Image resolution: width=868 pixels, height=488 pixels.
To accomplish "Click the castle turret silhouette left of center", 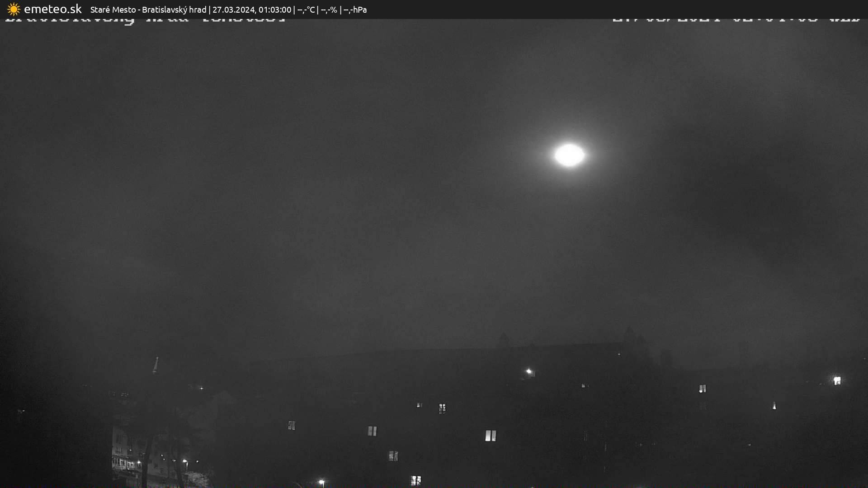I will pyautogui.click(x=503, y=340).
